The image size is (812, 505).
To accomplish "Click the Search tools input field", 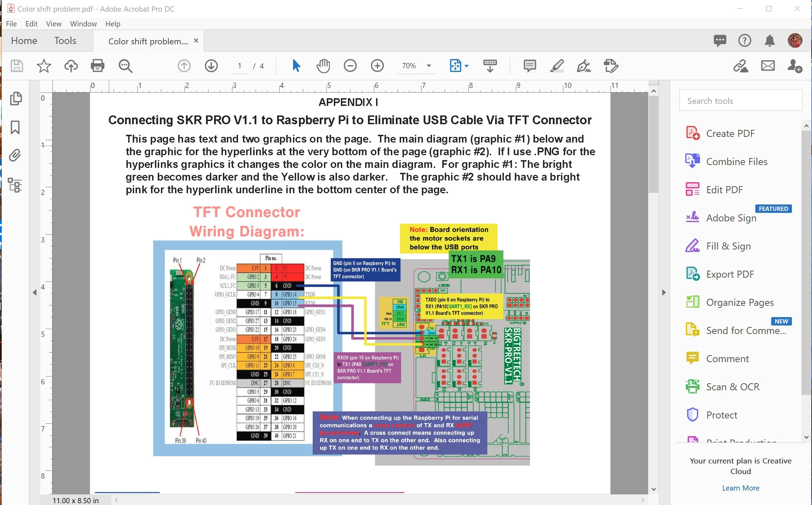I will (741, 101).
